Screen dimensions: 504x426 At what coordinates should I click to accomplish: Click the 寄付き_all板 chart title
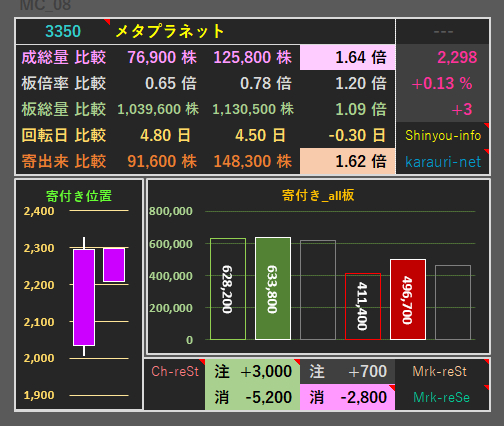318,195
